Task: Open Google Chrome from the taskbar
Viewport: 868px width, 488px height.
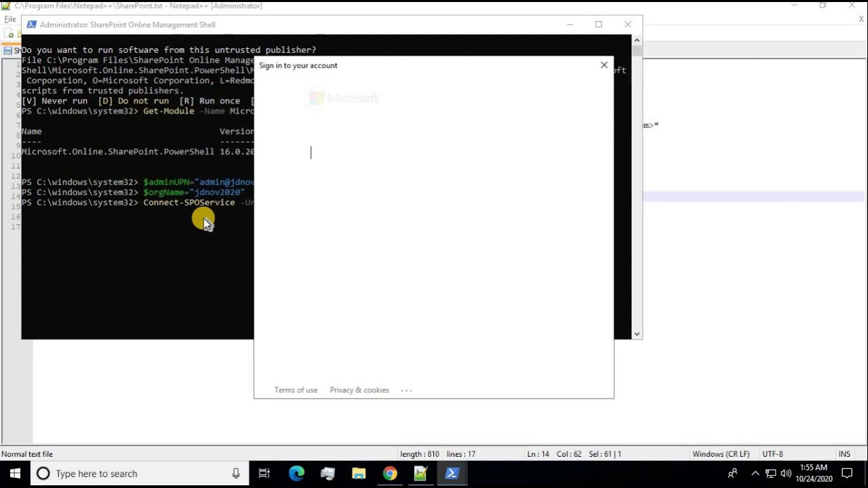Action: [x=390, y=474]
